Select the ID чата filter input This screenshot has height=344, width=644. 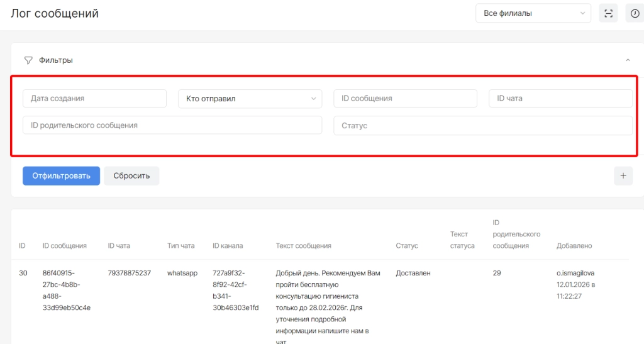[560, 99]
